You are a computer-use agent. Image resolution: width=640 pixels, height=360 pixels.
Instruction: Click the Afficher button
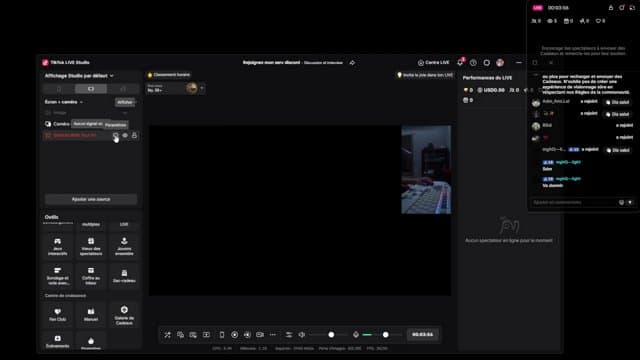click(125, 102)
